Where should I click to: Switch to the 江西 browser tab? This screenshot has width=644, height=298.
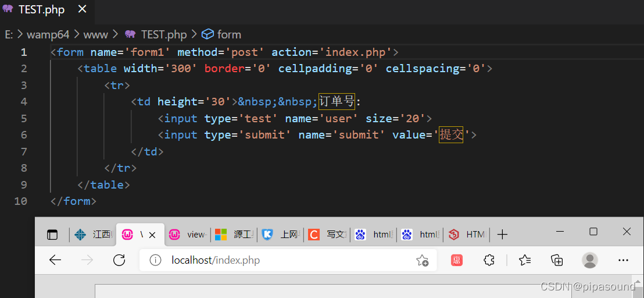(x=94, y=235)
